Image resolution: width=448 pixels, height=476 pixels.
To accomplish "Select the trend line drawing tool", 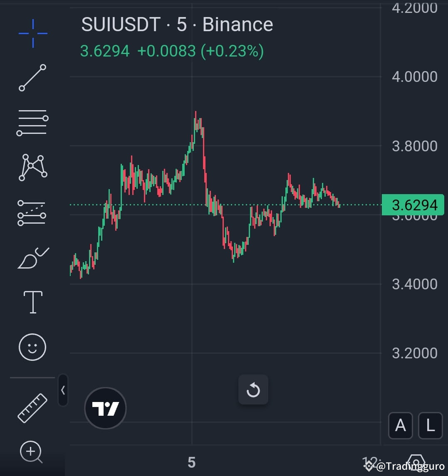I will click(x=32, y=79).
